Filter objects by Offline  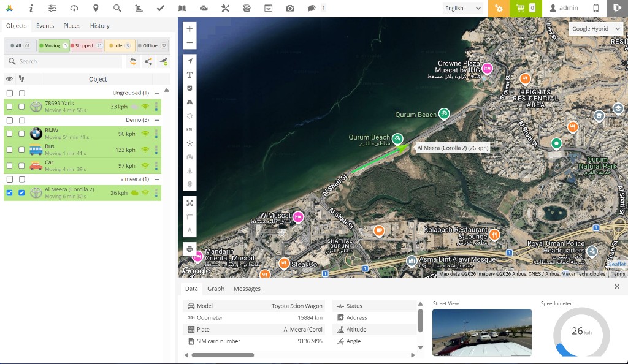coord(152,45)
